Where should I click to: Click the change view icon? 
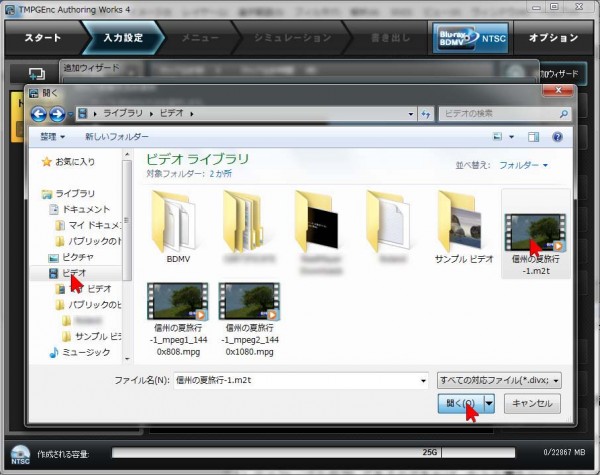(x=498, y=136)
